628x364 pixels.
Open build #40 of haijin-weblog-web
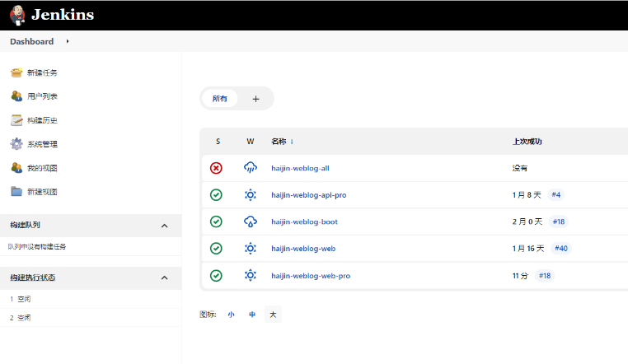point(560,249)
